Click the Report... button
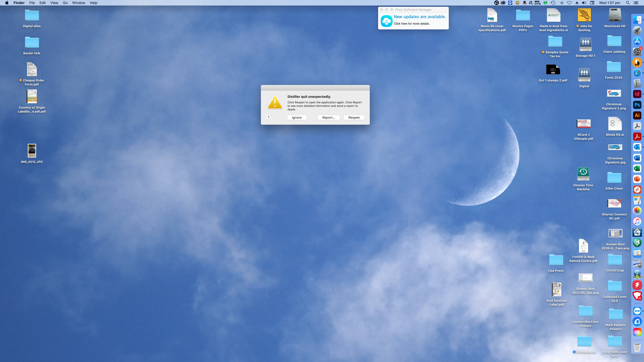 click(x=329, y=117)
